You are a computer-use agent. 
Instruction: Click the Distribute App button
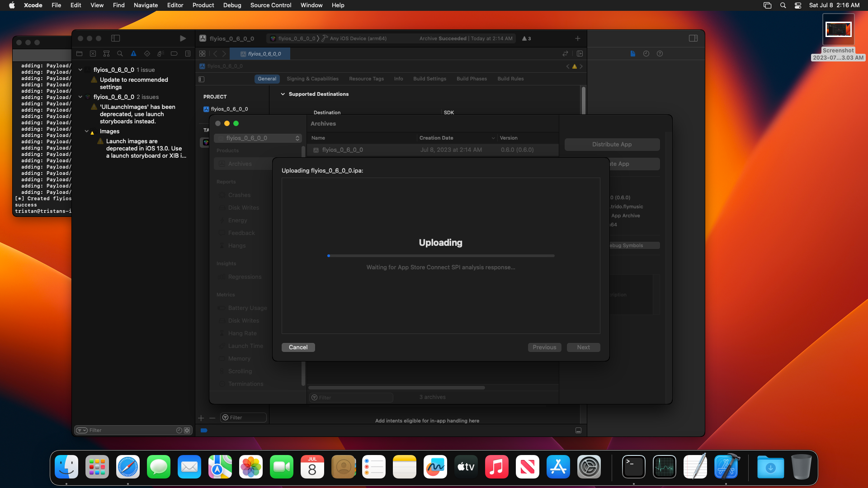pyautogui.click(x=612, y=144)
